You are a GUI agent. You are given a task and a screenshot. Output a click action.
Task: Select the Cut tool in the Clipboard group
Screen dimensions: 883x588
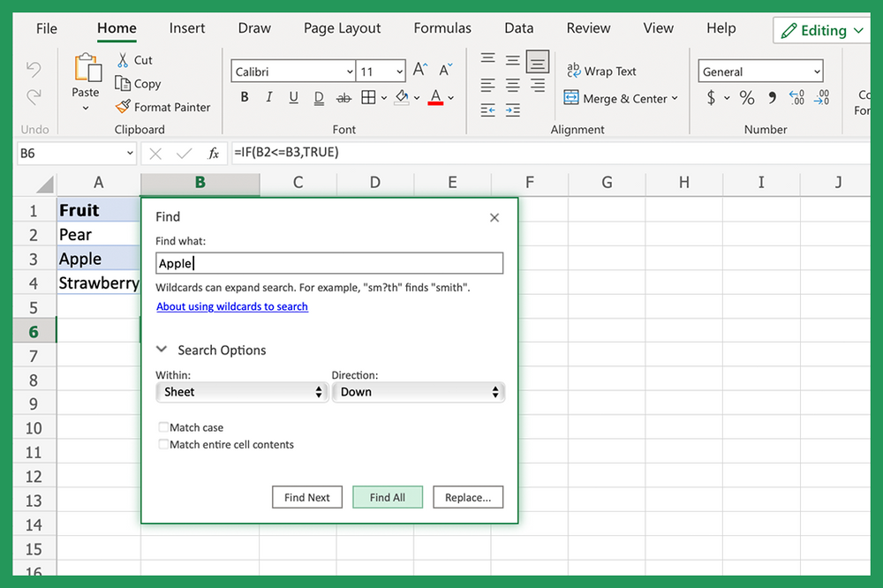pos(136,60)
